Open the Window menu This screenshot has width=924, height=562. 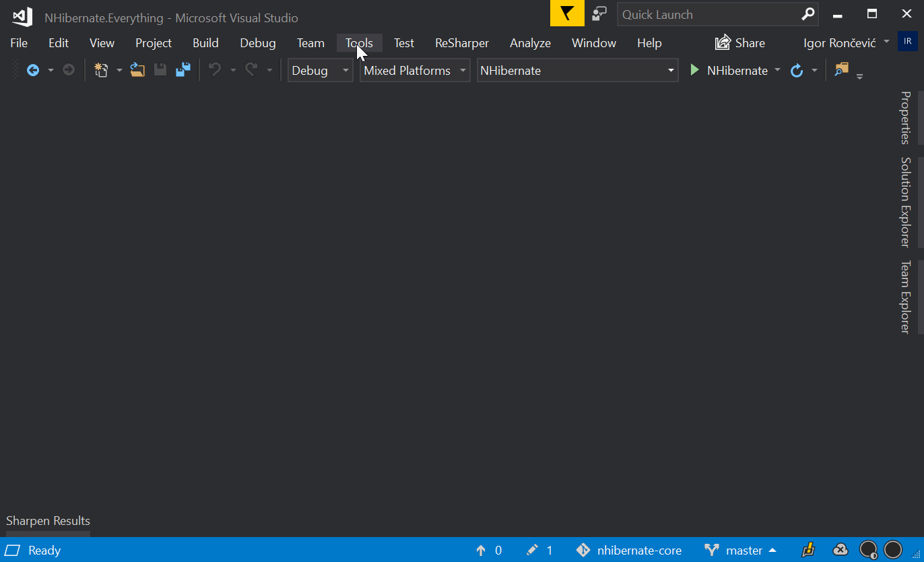click(x=594, y=42)
